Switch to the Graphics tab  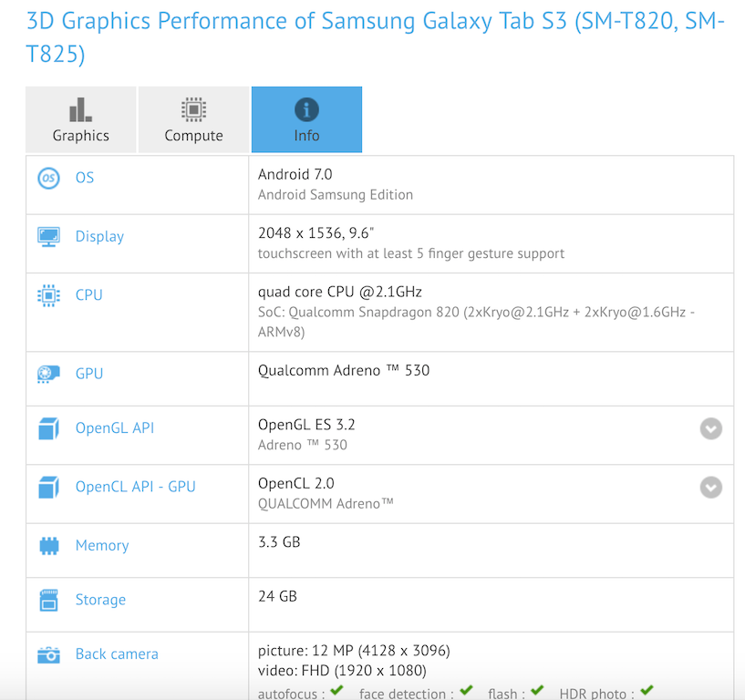[x=81, y=120]
